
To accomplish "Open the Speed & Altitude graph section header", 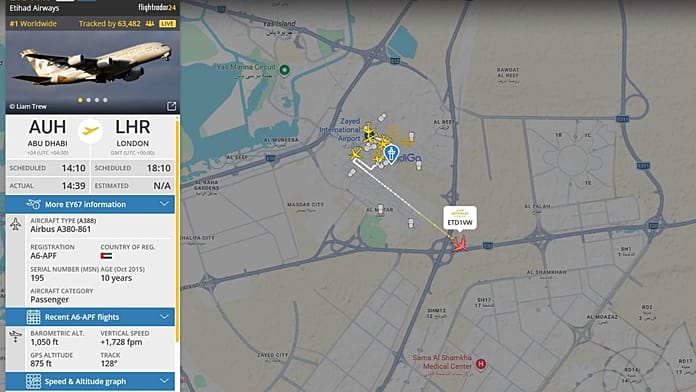I will (x=90, y=381).
